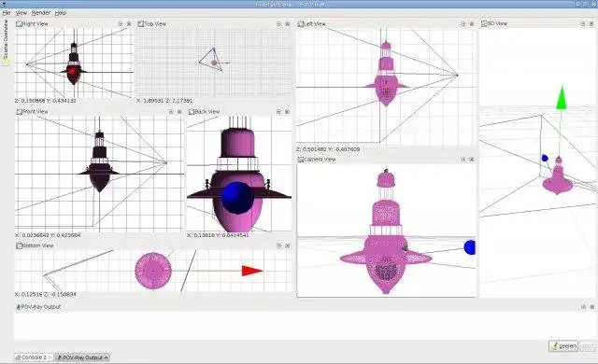Click the Left View title icon

coord(301,23)
